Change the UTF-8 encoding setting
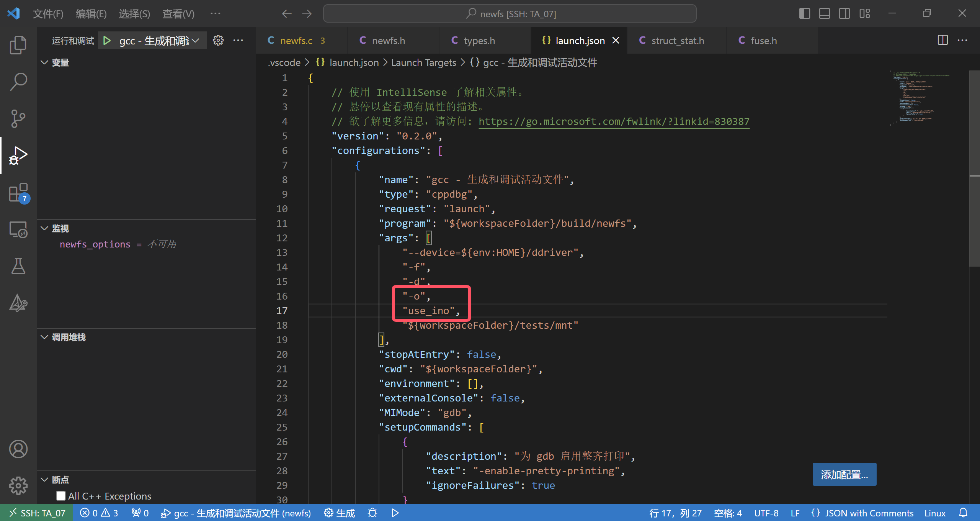 click(x=766, y=513)
